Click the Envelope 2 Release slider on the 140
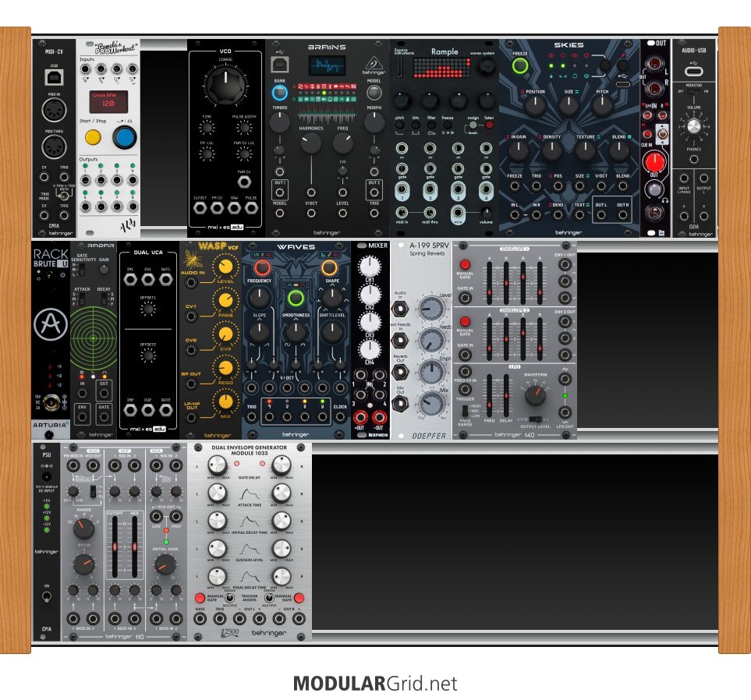The height and width of the screenshot is (700, 751). [540, 340]
